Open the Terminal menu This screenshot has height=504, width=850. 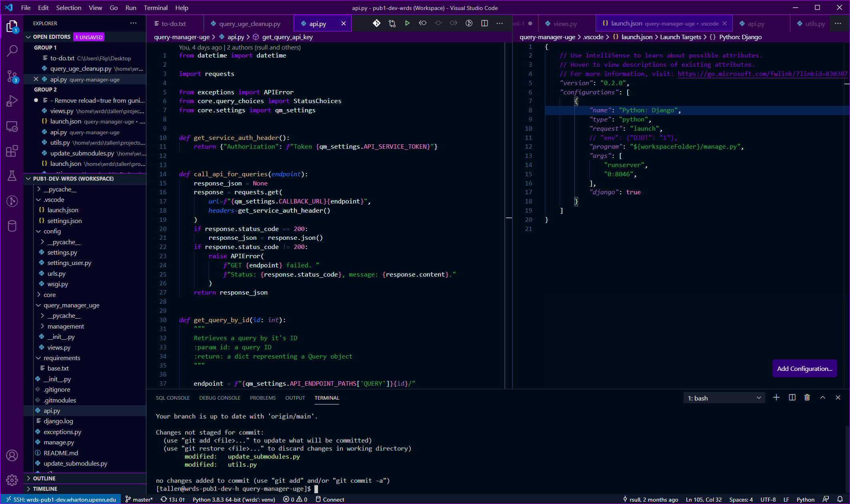tap(155, 8)
